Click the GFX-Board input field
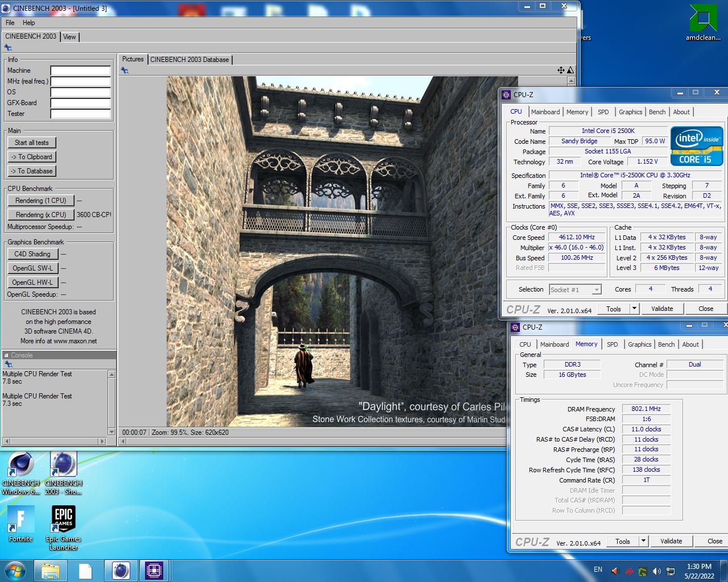The image size is (728, 582). pos(80,103)
